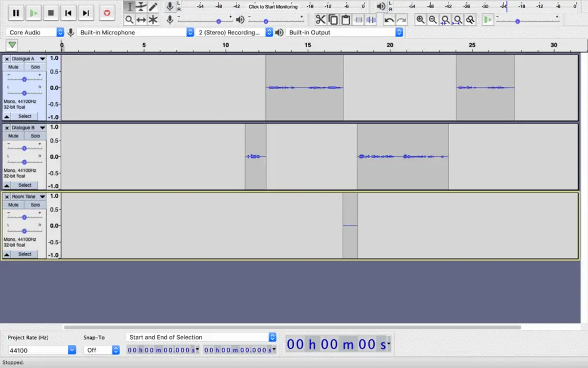
Task: Click the Zoom Out icon
Action: [x=433, y=20]
